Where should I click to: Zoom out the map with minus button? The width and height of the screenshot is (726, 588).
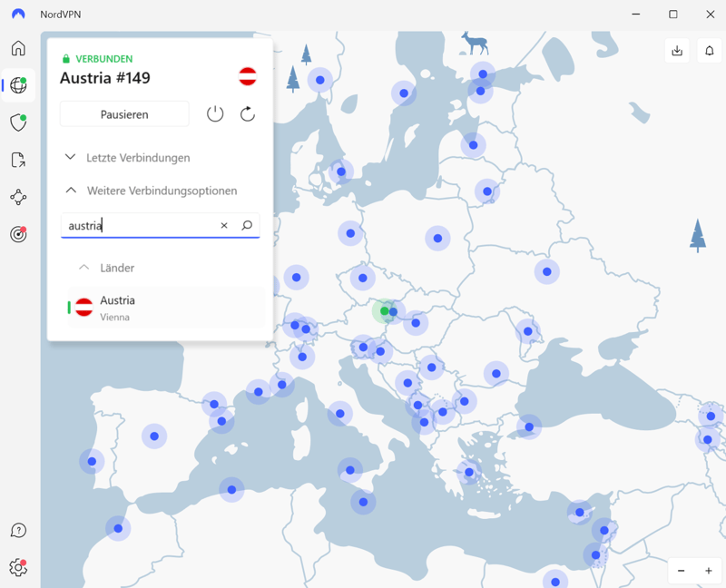(x=682, y=571)
